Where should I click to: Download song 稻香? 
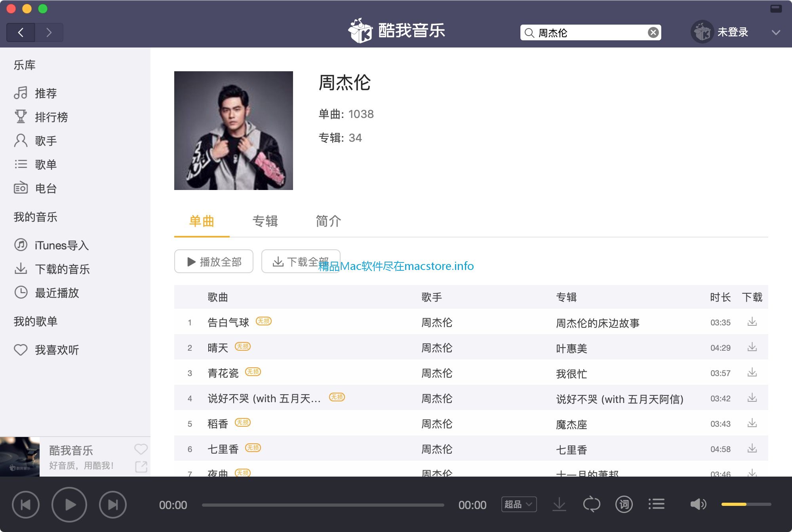752,423
